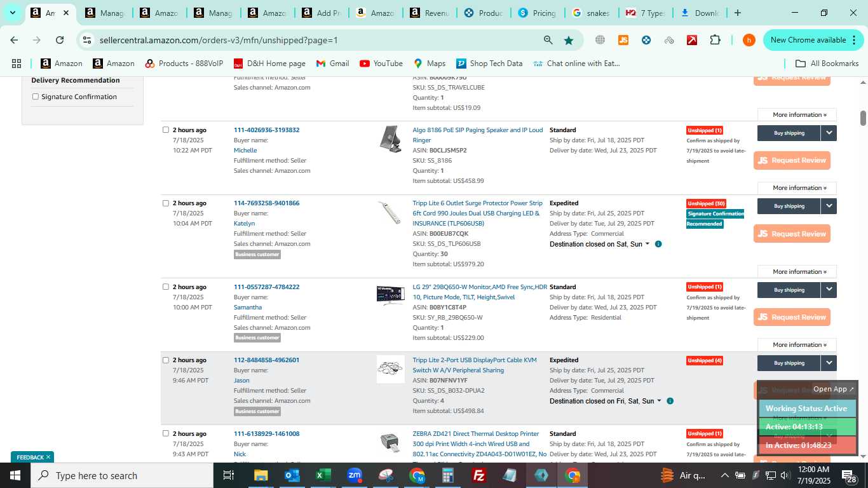Screen dimensions: 868x488
Task: Open the Chrome apps grid icon
Action: [17, 64]
